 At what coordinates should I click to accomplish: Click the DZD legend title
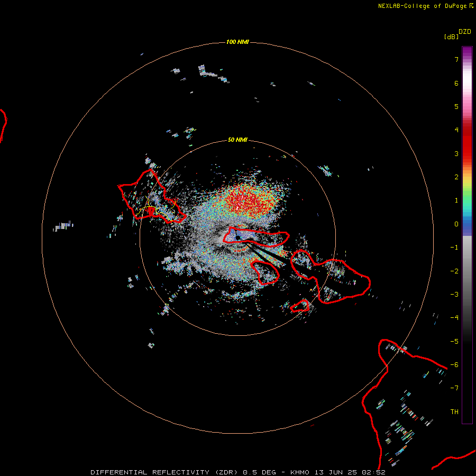[465, 32]
